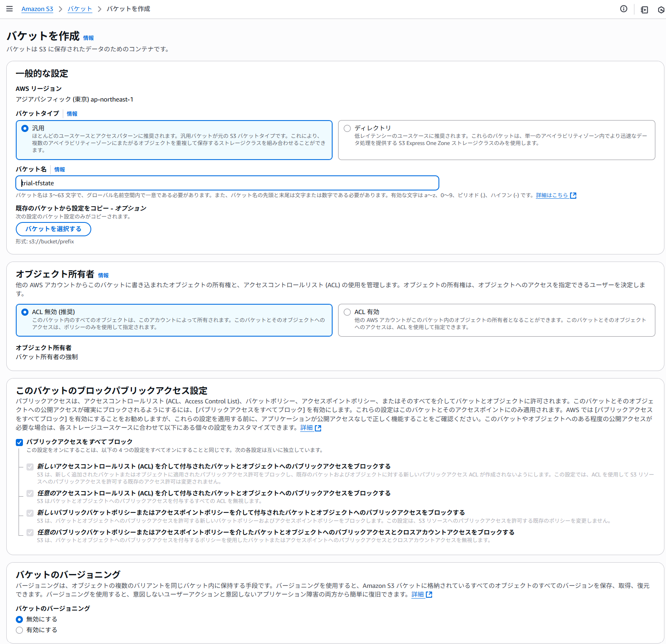
Task: Select the ディレクトリ bucket type radio
Action: pyautogui.click(x=347, y=128)
